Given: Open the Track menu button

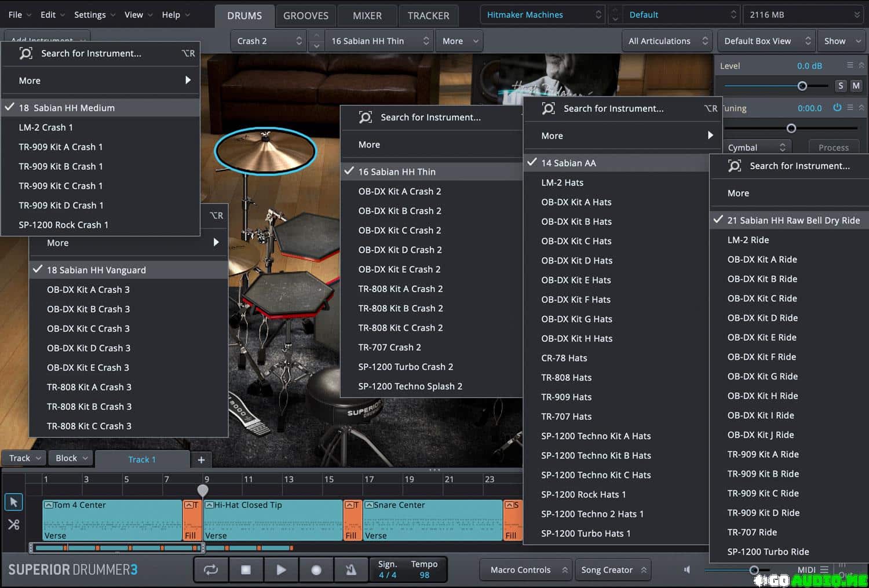Looking at the screenshot, I should 24,458.
